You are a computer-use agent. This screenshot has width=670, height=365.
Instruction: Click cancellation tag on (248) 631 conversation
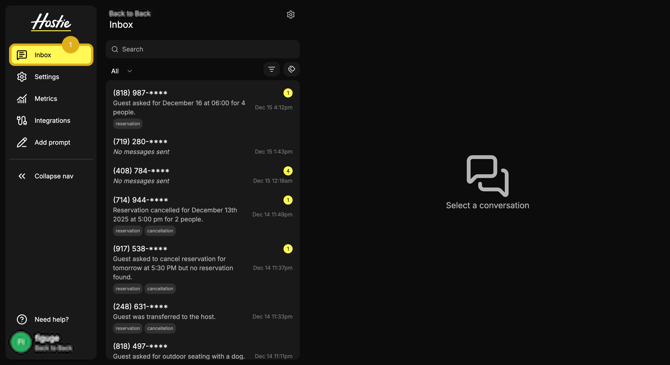(160, 329)
